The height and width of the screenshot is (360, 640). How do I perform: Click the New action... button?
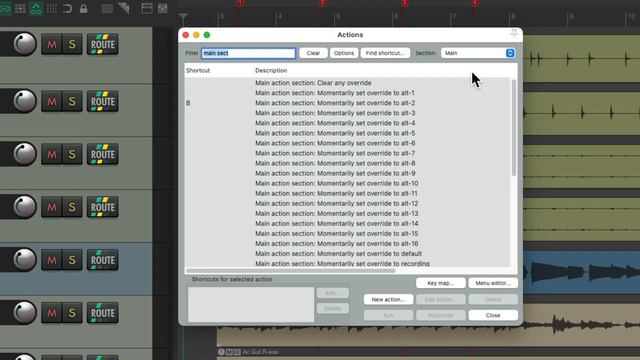point(388,299)
